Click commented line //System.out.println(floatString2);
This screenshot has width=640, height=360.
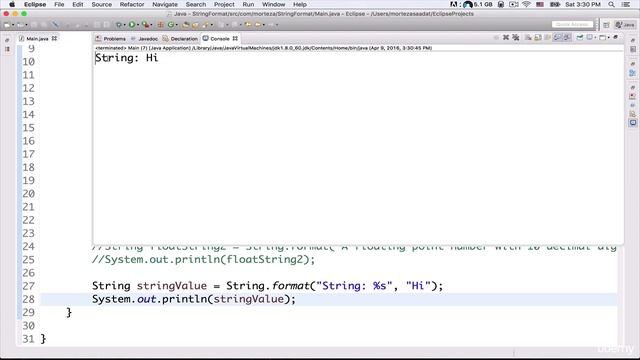tap(203, 260)
